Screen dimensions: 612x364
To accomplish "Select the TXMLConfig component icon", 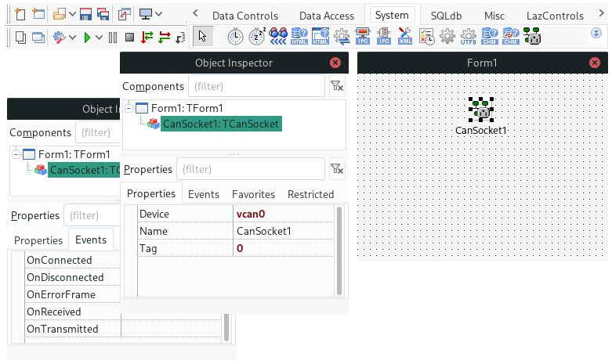I will 405,36.
